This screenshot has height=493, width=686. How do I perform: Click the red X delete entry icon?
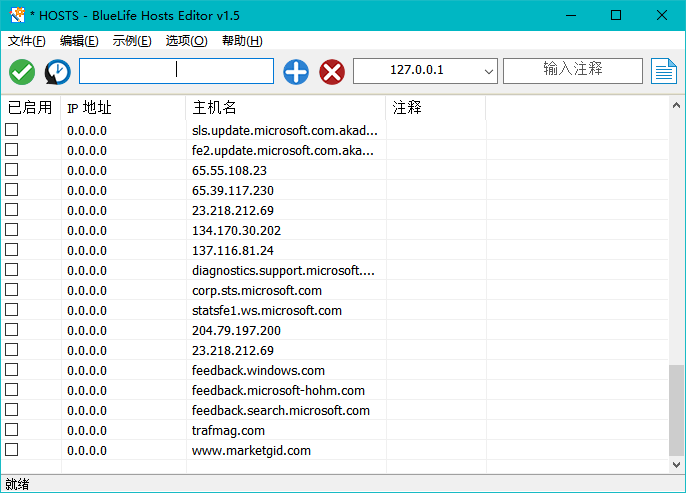click(332, 72)
